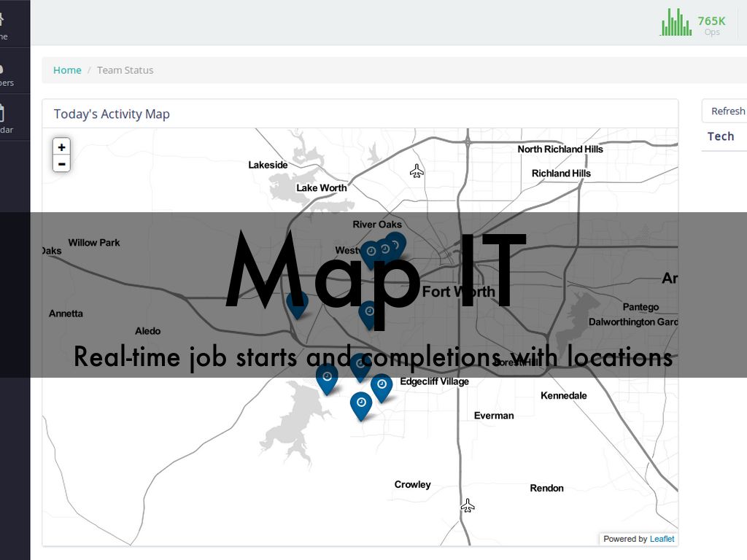The image size is (747, 560).
Task: Select the southernmost blue job marker
Action: (x=361, y=404)
